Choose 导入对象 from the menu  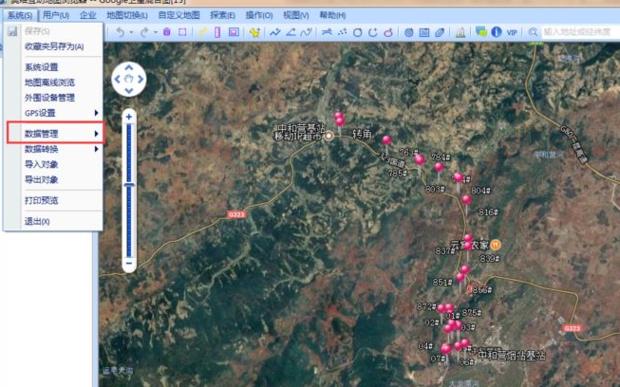pos(41,164)
